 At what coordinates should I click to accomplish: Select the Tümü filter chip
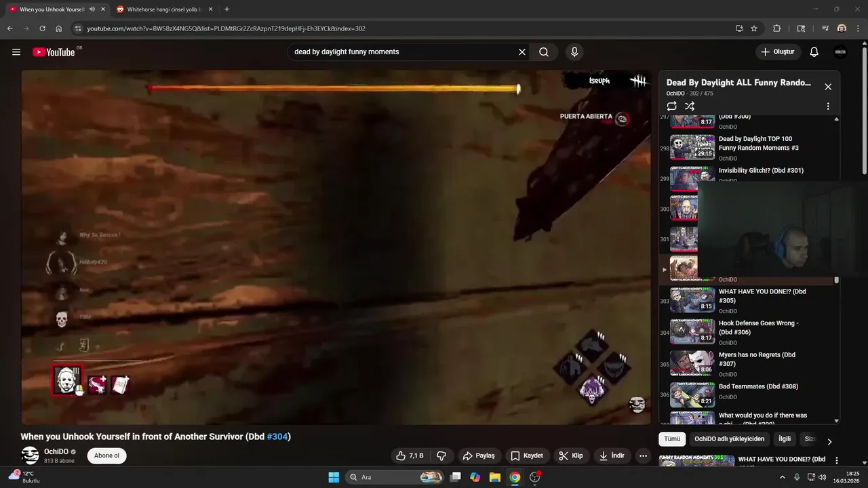coord(672,439)
